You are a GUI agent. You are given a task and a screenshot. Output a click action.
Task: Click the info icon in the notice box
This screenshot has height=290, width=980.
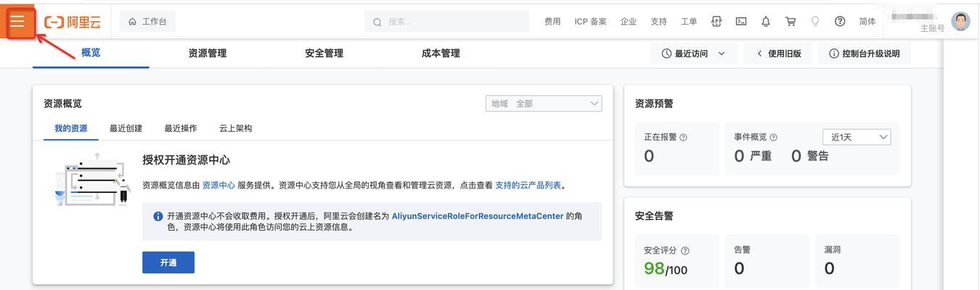(x=158, y=216)
